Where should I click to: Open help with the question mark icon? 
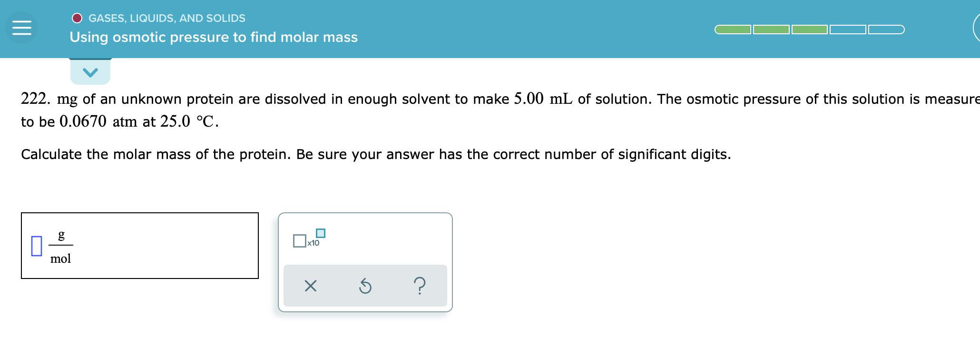[421, 286]
